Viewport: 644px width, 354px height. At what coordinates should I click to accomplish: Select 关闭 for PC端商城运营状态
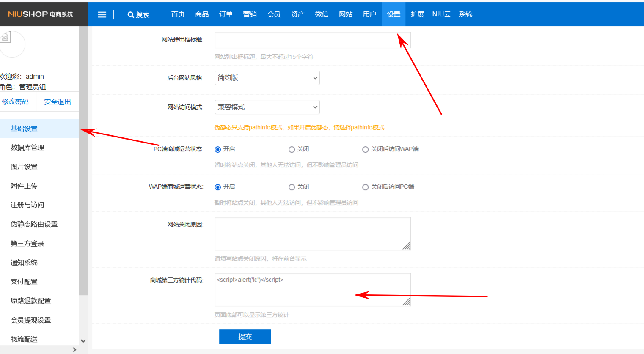(292, 149)
